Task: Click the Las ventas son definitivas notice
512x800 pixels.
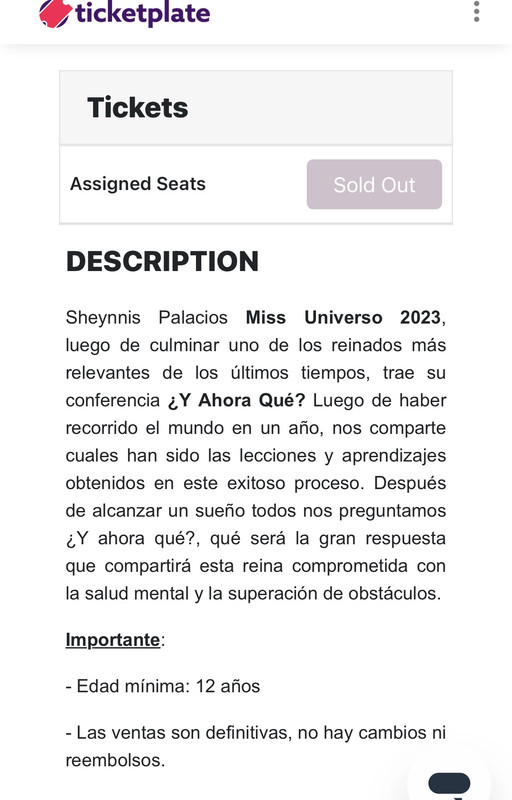Action: [256, 746]
